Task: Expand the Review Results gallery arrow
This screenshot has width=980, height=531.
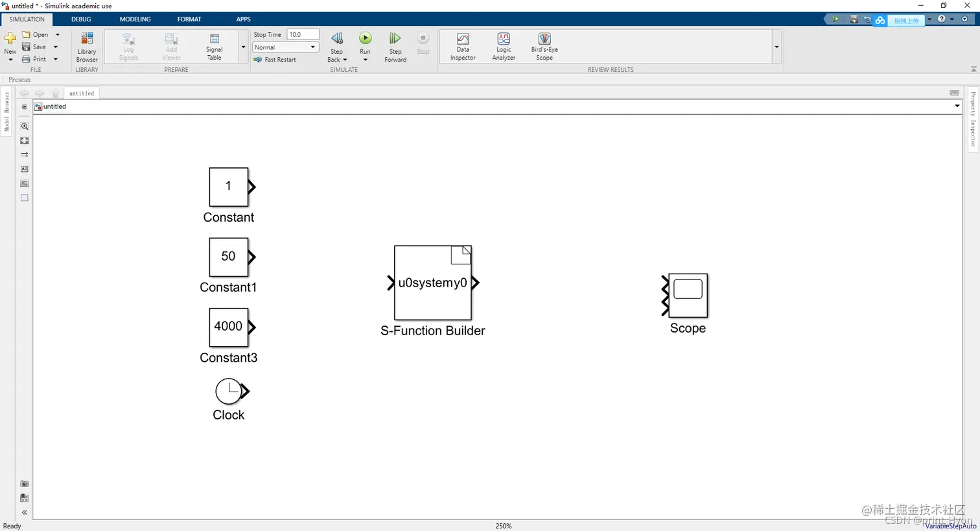Action: [776, 47]
